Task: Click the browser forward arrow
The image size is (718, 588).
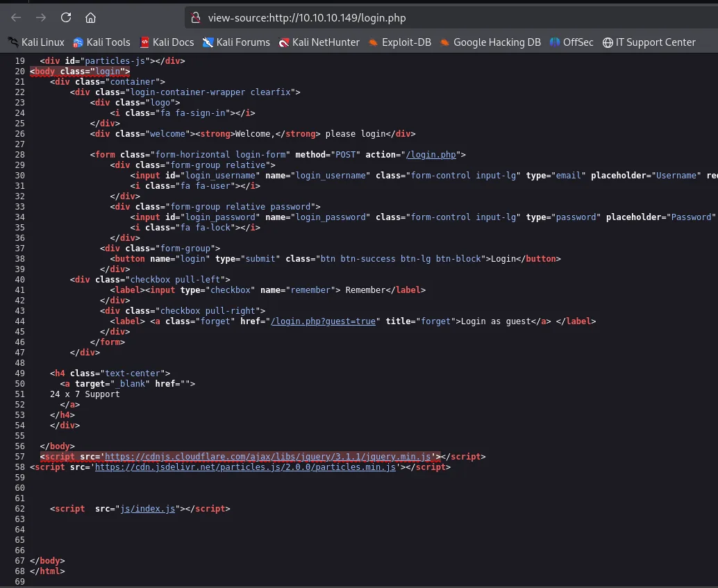Action: 41,18
